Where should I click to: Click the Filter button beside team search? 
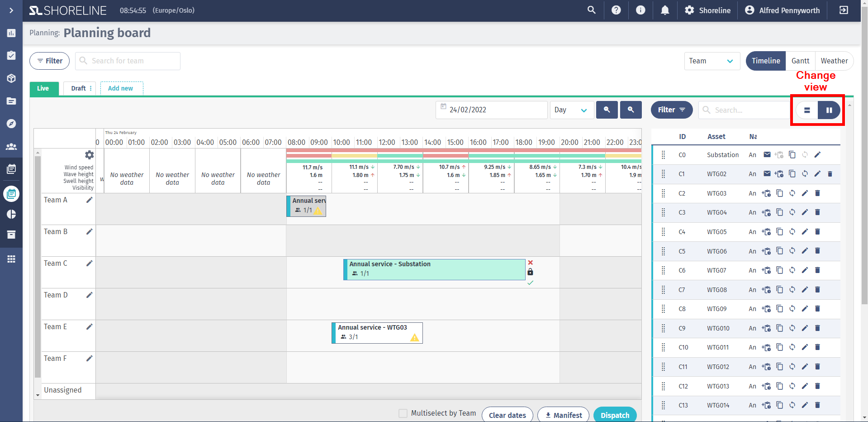tap(50, 61)
